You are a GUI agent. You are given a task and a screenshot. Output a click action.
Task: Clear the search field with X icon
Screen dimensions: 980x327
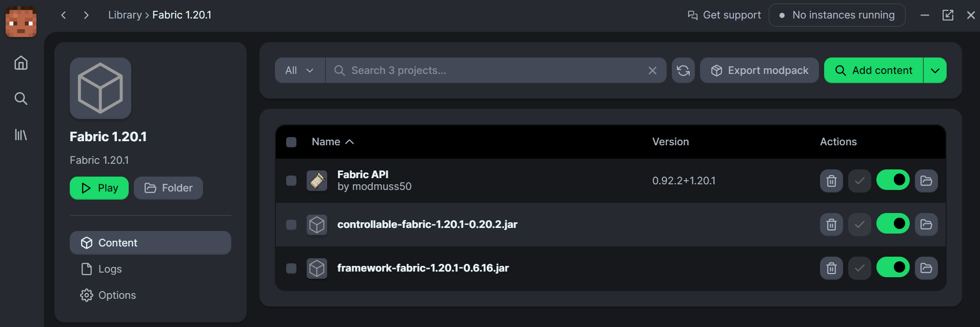[652, 70]
